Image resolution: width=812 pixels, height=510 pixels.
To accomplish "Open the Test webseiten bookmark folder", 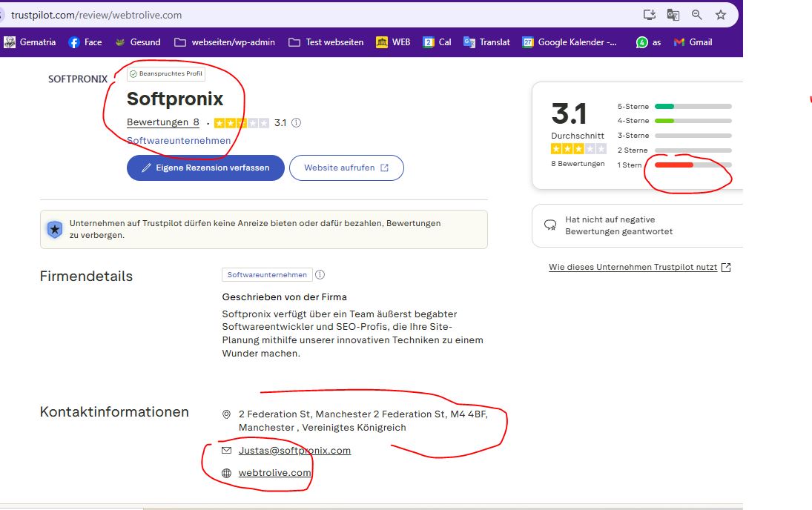I will tap(326, 42).
